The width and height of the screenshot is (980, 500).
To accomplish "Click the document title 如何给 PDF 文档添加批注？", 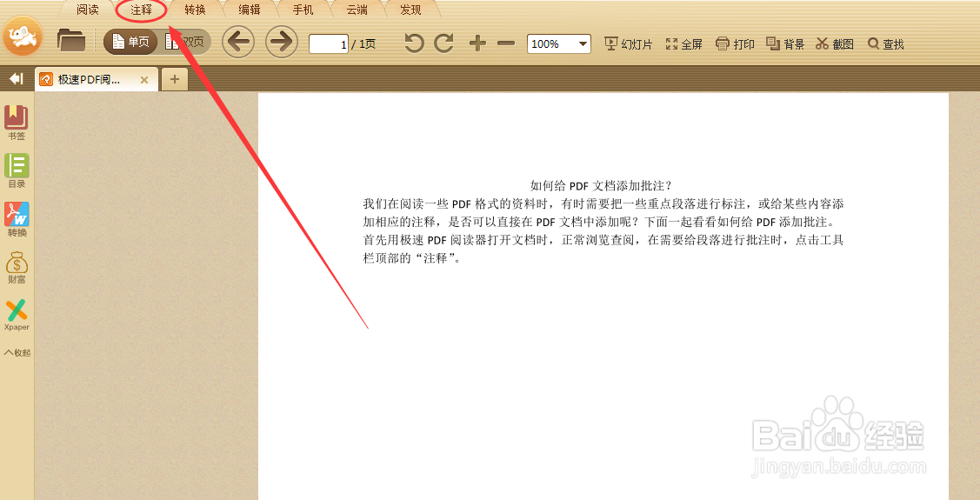I will point(601,185).
